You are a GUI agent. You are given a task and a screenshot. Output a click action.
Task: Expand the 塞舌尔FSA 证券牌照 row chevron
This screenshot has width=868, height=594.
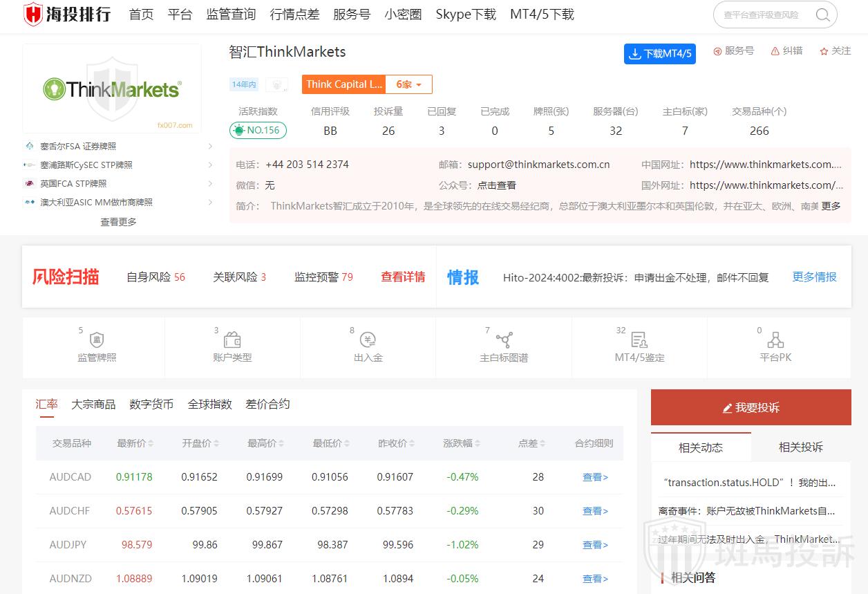click(210, 147)
